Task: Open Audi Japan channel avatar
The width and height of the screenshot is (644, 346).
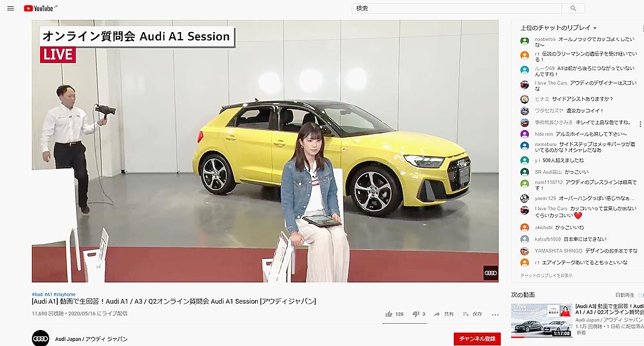Action: (x=40, y=338)
